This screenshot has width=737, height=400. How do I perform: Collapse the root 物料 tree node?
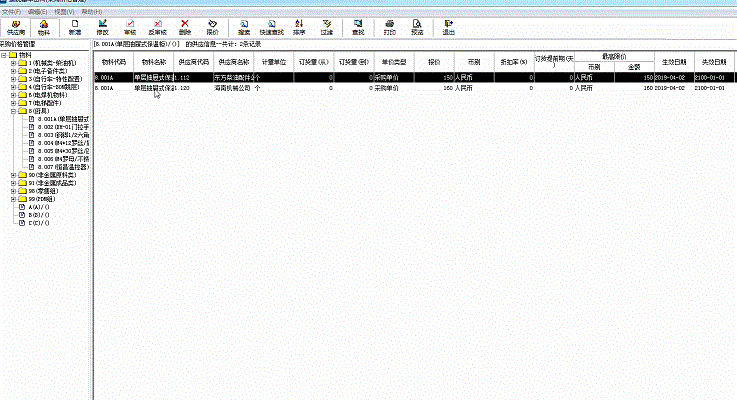4,55
